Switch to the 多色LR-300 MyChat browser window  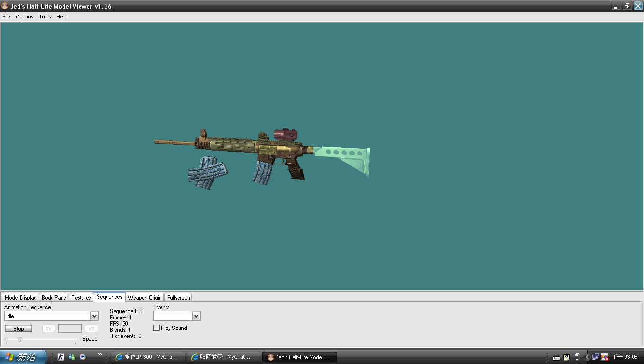click(148, 357)
